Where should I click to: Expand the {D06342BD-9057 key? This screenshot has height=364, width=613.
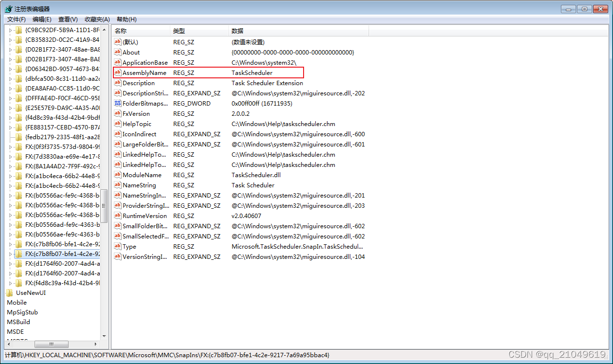click(10, 69)
